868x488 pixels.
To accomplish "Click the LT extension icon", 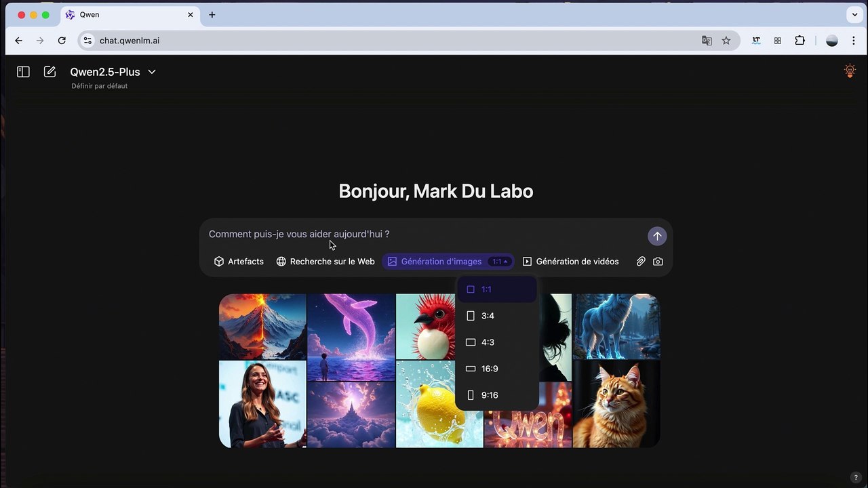I will coord(756,41).
